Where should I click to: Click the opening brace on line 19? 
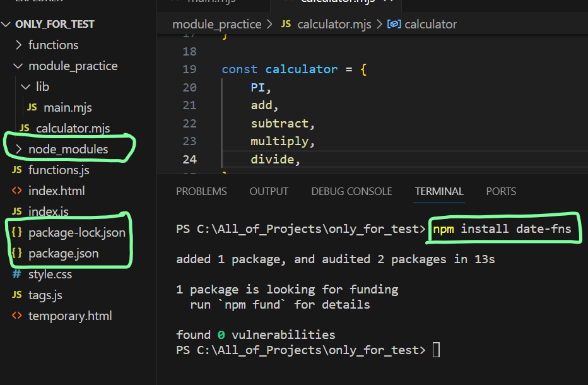(363, 69)
